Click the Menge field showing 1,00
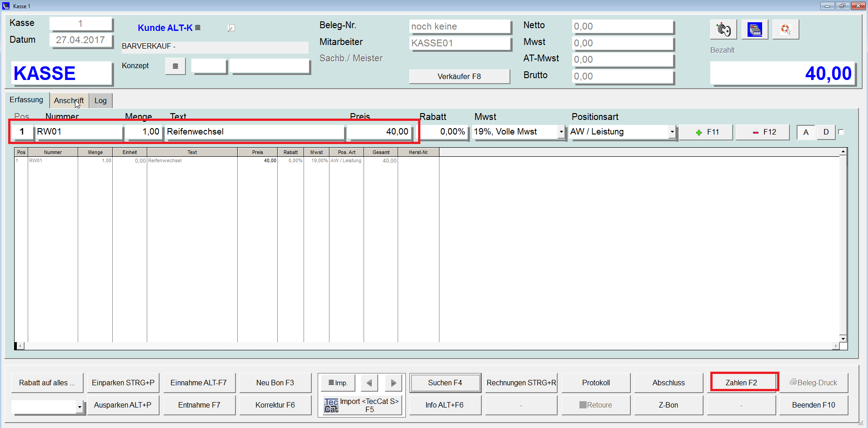 point(144,132)
